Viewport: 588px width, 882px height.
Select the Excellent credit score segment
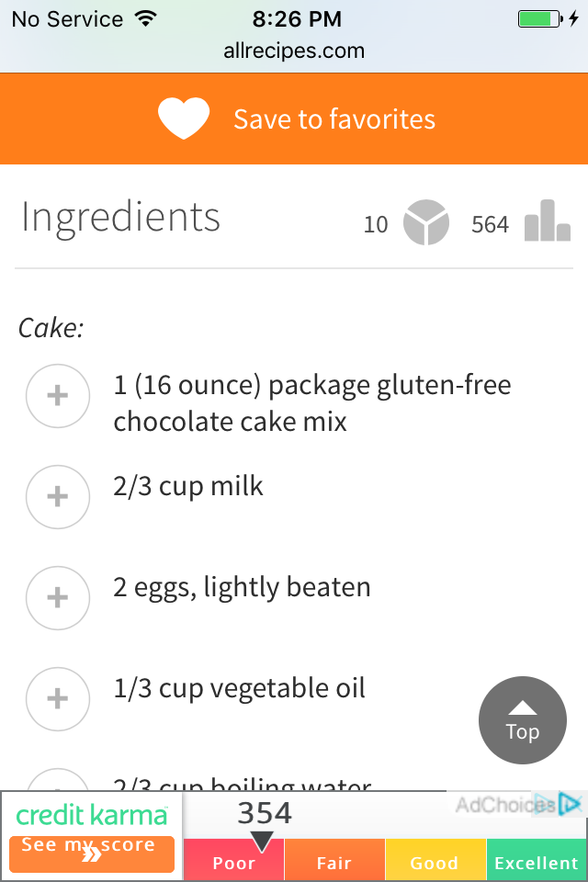[x=537, y=863]
